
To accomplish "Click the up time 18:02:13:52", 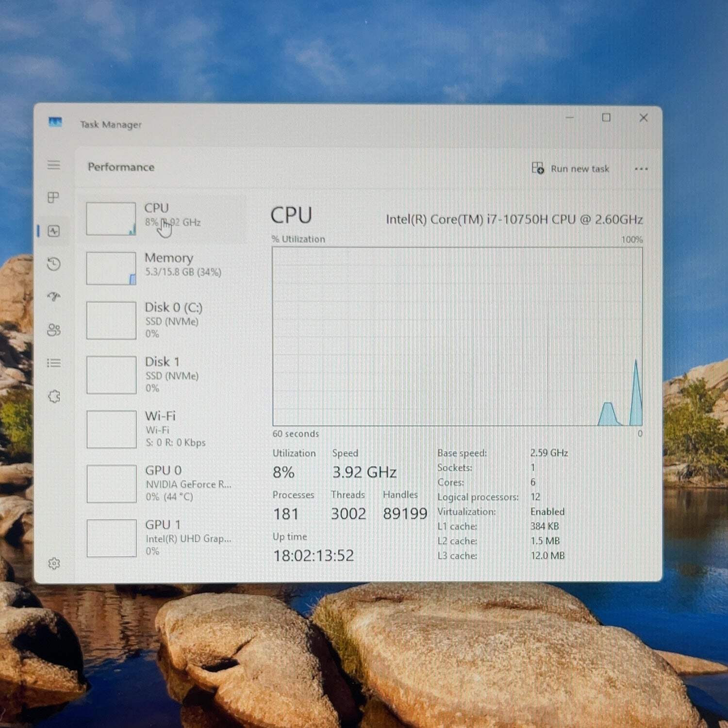I will 314,556.
